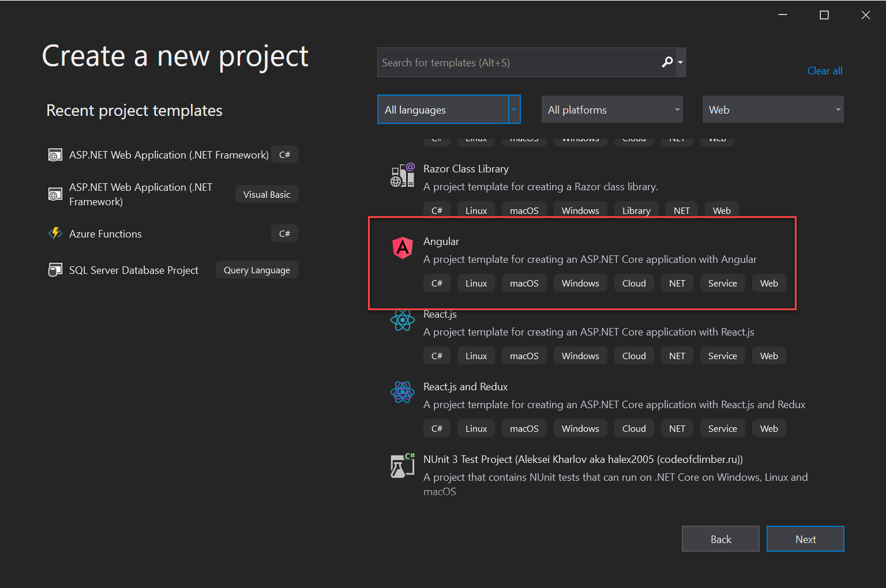Click the NUnit 3 Test Project icon
The width and height of the screenshot is (886, 588).
click(402, 465)
